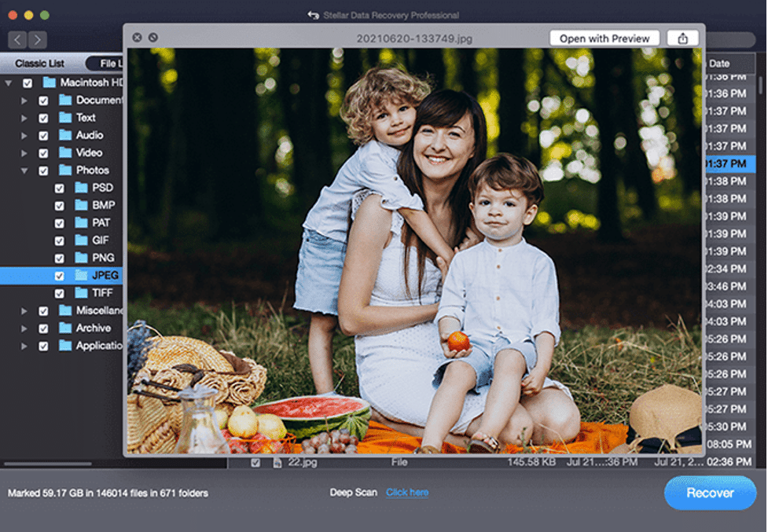
Task: Click the share icon in the preview window
Action: tap(682, 38)
